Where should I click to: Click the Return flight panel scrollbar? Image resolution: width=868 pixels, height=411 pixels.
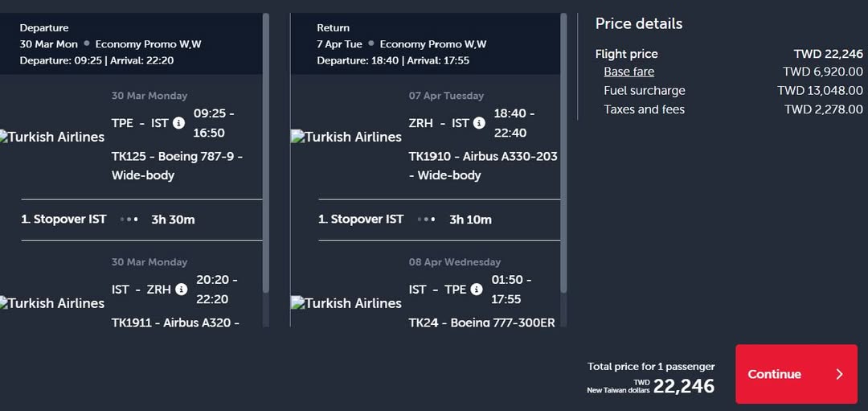563,153
